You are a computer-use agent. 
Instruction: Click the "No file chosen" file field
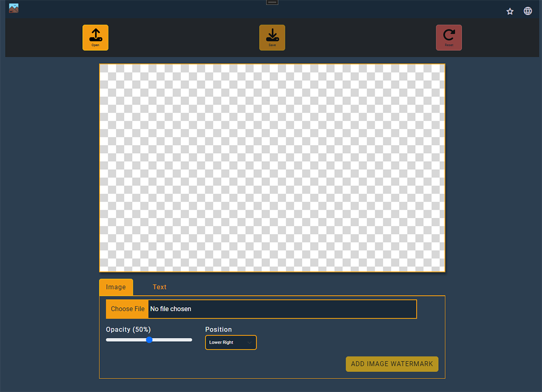pos(281,309)
